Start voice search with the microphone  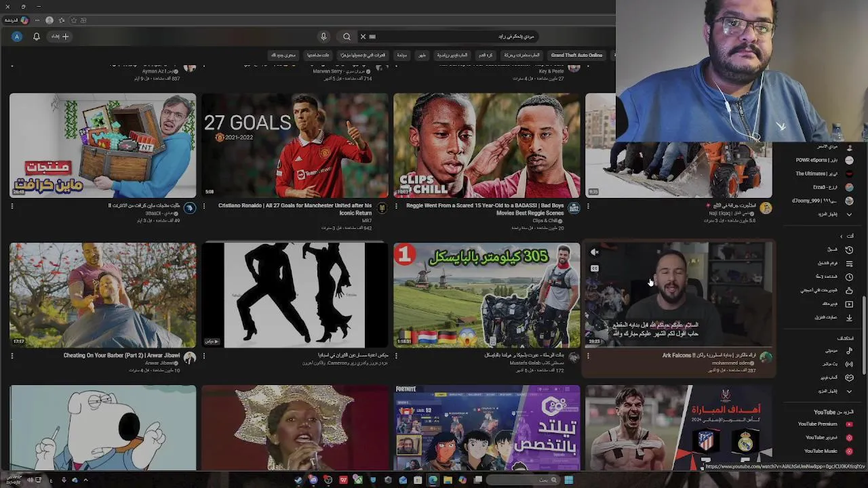click(323, 37)
